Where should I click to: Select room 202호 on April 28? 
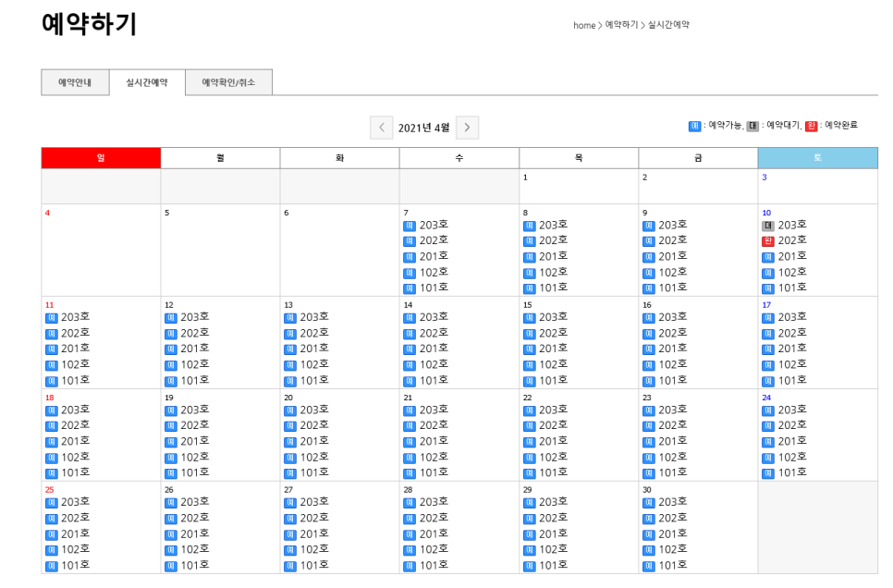point(434,518)
